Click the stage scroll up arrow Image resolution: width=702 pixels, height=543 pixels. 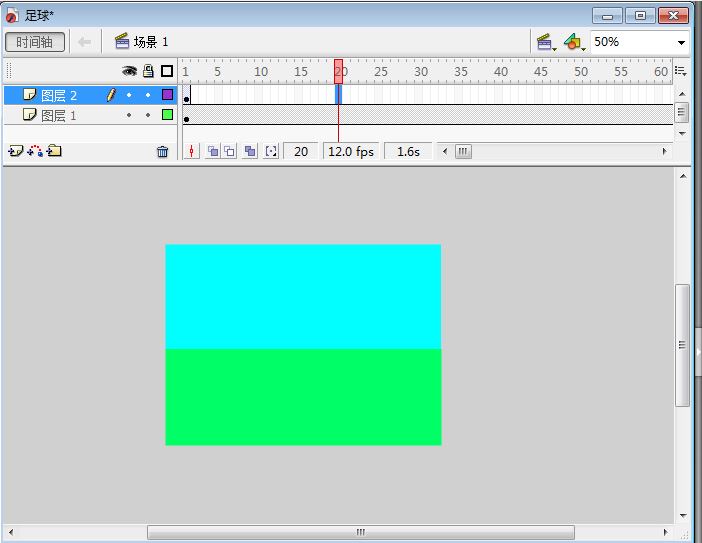click(x=683, y=176)
